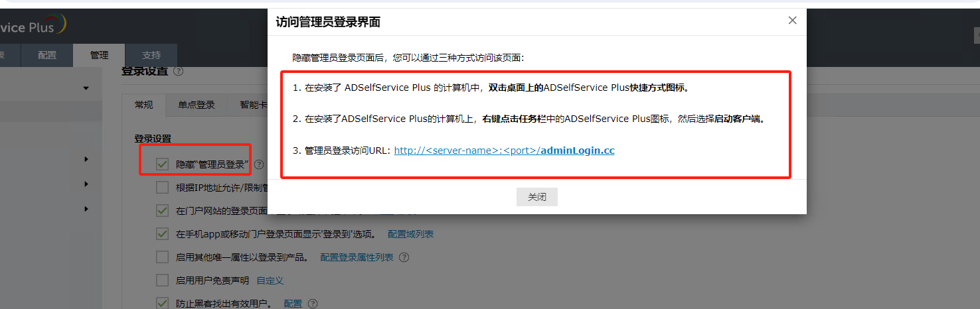This screenshot has width=980, height=309.
Task: Collapse sidebar section with the down arrow
Action: point(86,88)
